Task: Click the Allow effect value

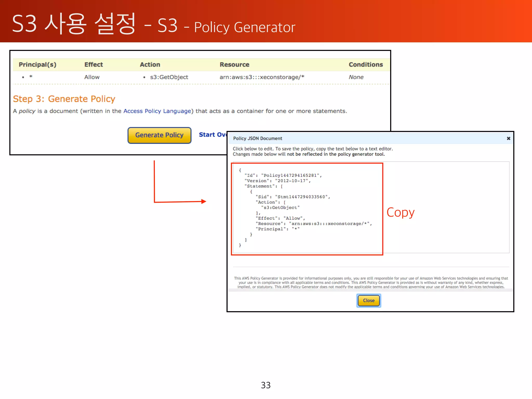Action: tap(92, 77)
